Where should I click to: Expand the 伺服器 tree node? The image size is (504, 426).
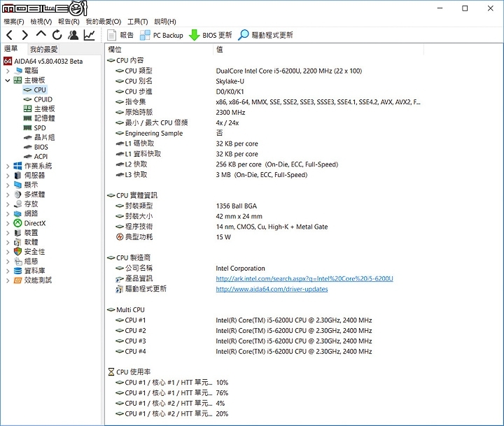[8, 176]
